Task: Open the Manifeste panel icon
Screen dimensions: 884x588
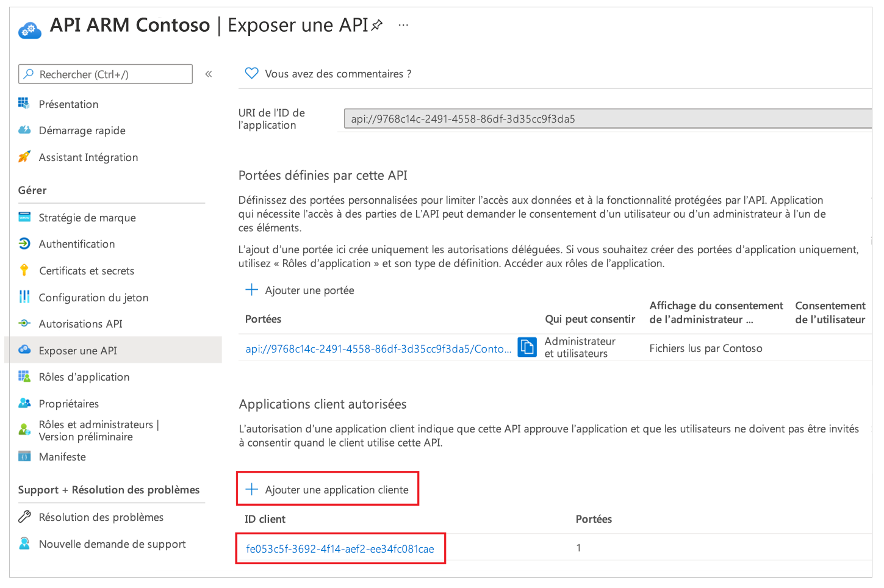Action: click(24, 456)
